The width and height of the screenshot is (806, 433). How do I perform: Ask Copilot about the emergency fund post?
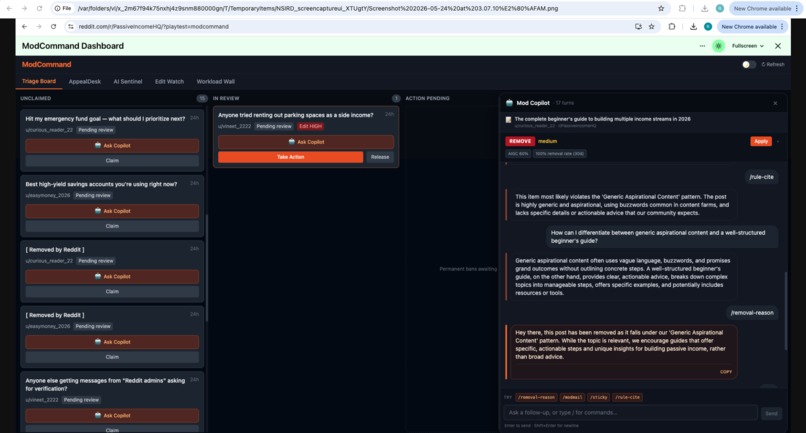tap(112, 146)
